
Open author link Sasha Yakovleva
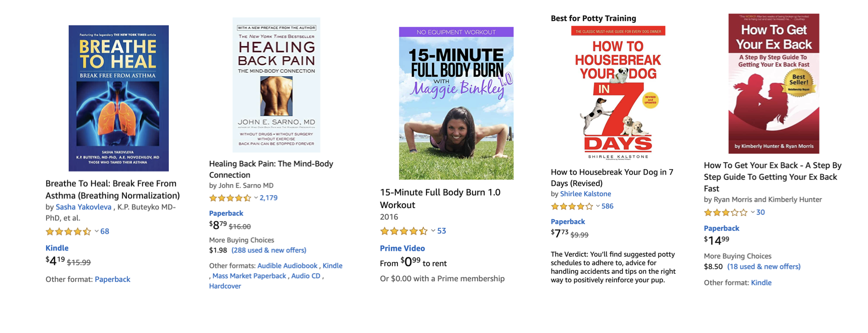[84, 207]
